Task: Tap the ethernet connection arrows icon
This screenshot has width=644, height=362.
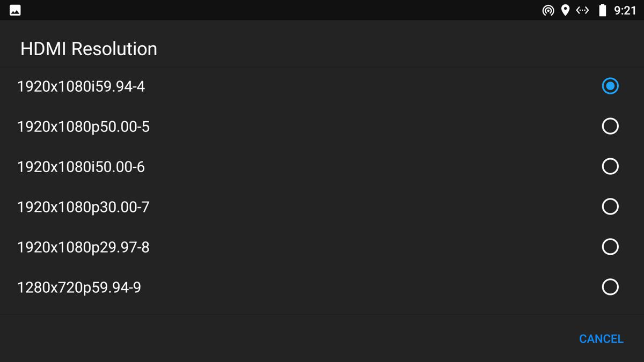Action: 582,10
